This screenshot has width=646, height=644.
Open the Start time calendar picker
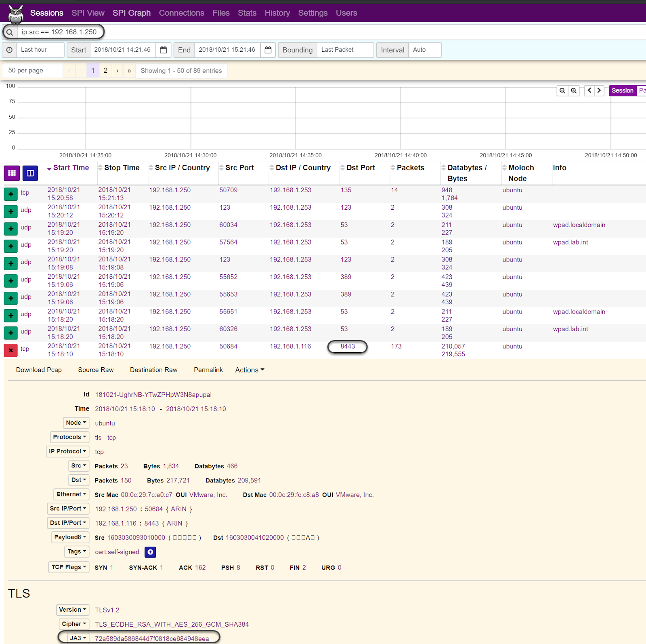click(164, 50)
